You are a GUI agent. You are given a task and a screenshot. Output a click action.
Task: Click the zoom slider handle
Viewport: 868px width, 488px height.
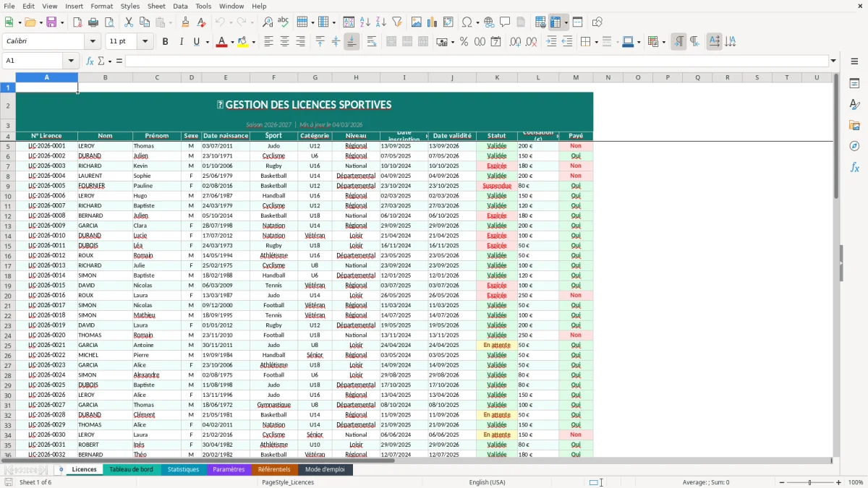click(x=809, y=482)
